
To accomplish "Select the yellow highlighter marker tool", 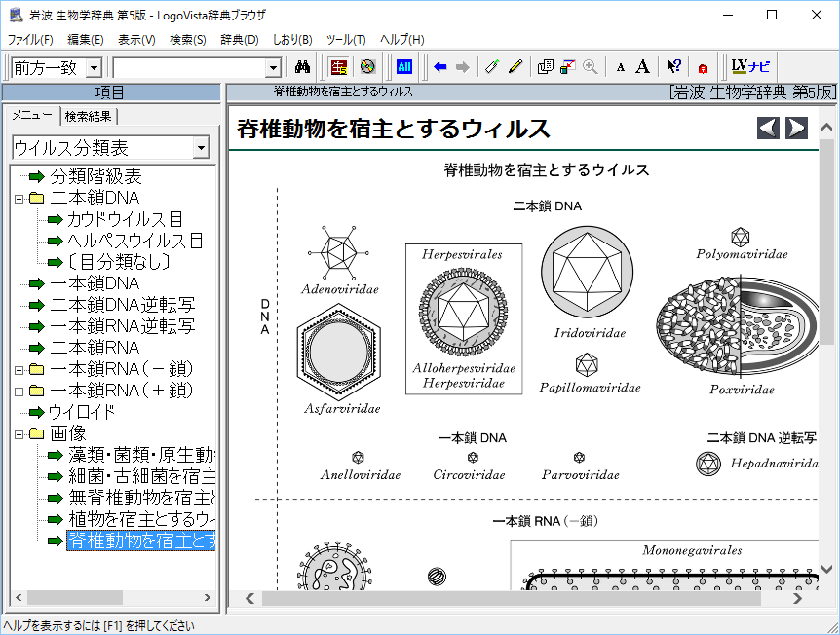I will [x=515, y=67].
